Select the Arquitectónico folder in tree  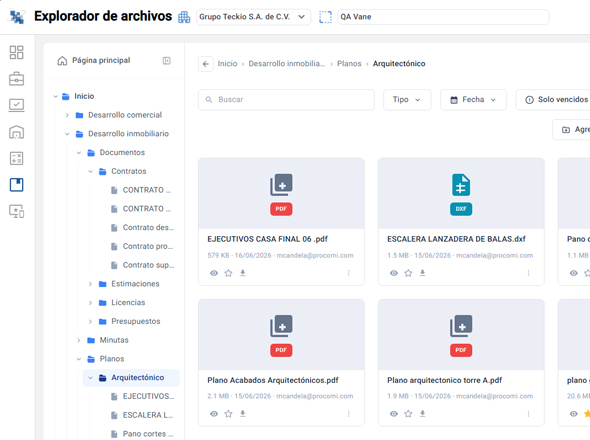(x=131, y=378)
